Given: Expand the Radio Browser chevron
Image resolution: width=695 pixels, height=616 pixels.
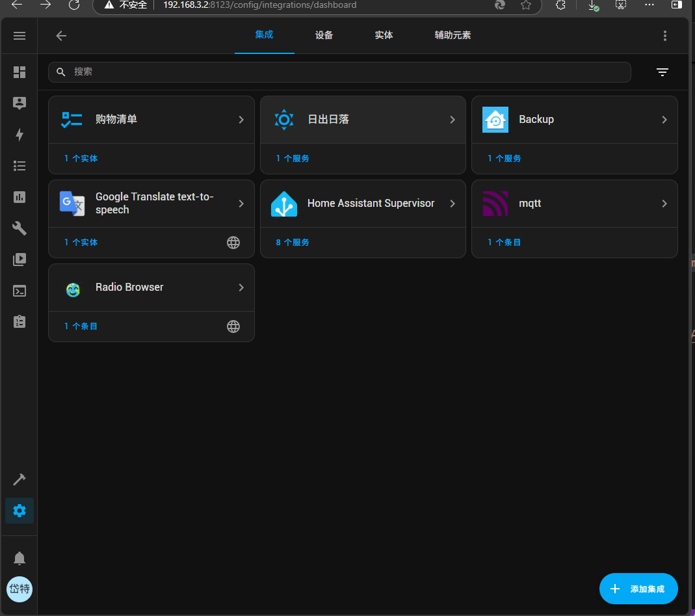Looking at the screenshot, I should [x=241, y=288].
